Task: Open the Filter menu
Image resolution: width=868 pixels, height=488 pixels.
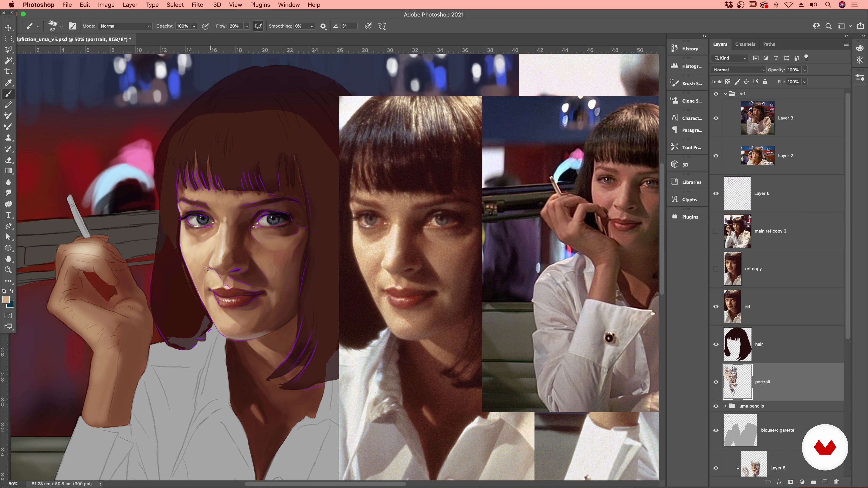Action: [x=198, y=5]
